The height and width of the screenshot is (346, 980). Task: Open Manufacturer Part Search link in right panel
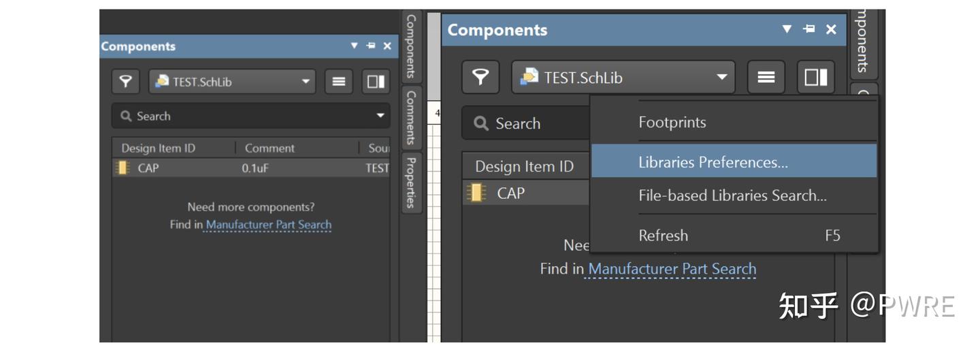(672, 269)
